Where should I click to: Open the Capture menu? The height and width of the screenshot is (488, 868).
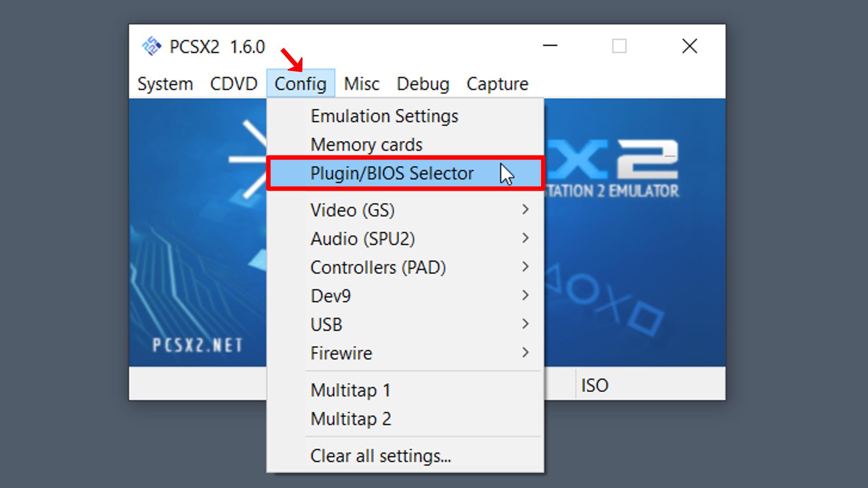[497, 84]
